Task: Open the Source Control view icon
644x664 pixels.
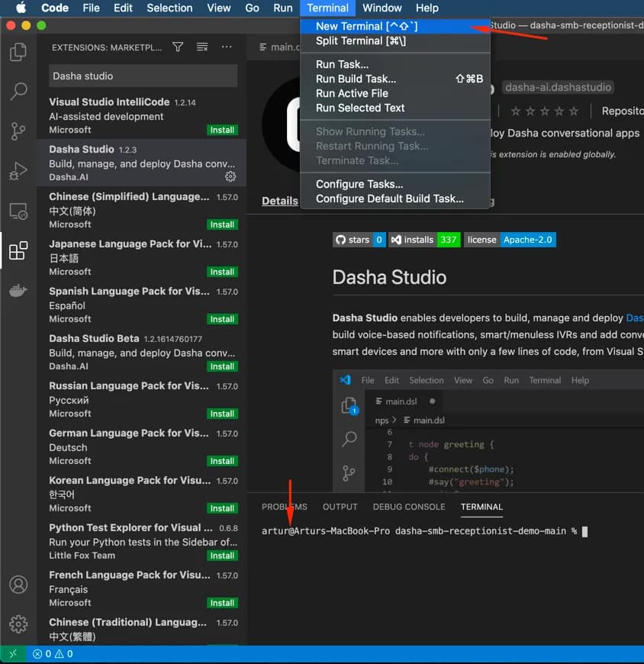Action: click(18, 131)
